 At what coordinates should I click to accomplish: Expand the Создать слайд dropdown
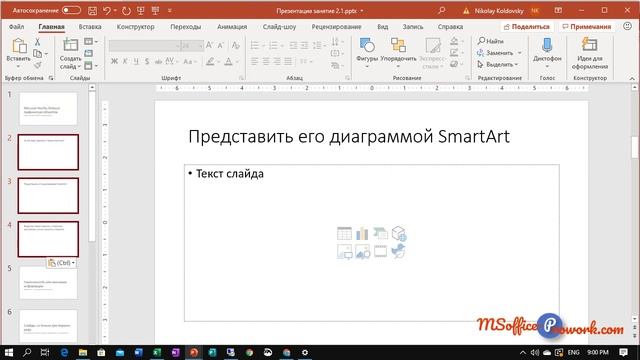point(79,67)
